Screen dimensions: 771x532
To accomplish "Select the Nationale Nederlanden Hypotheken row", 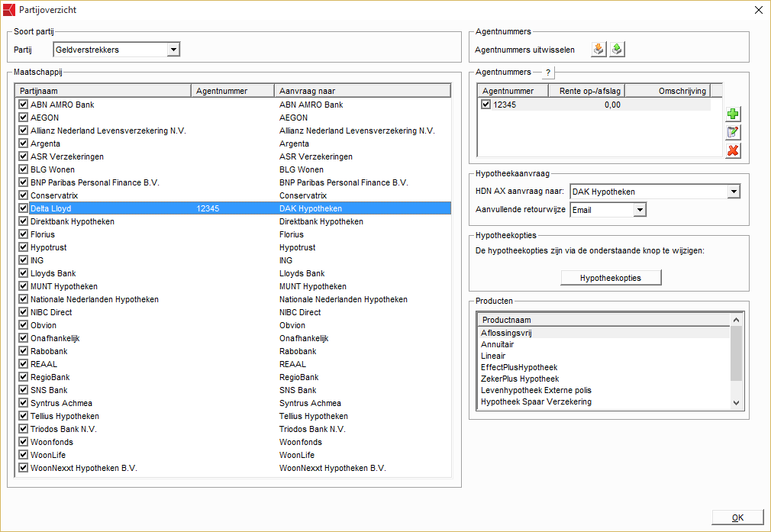I will (234, 299).
